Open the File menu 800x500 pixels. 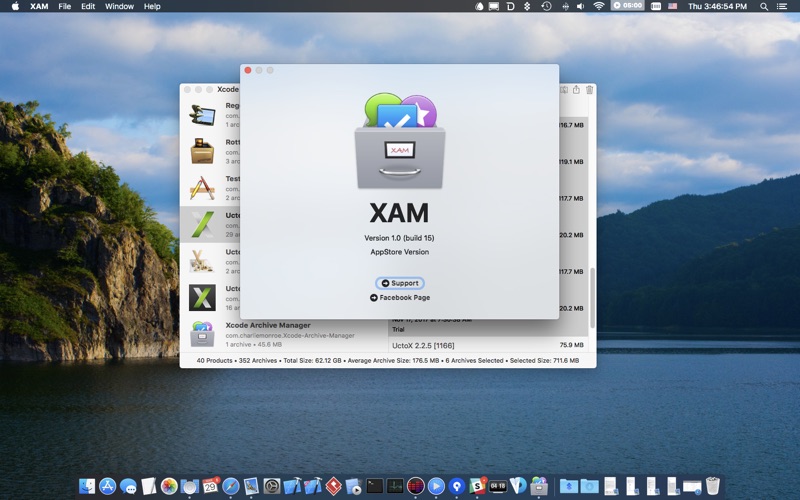[x=65, y=6]
